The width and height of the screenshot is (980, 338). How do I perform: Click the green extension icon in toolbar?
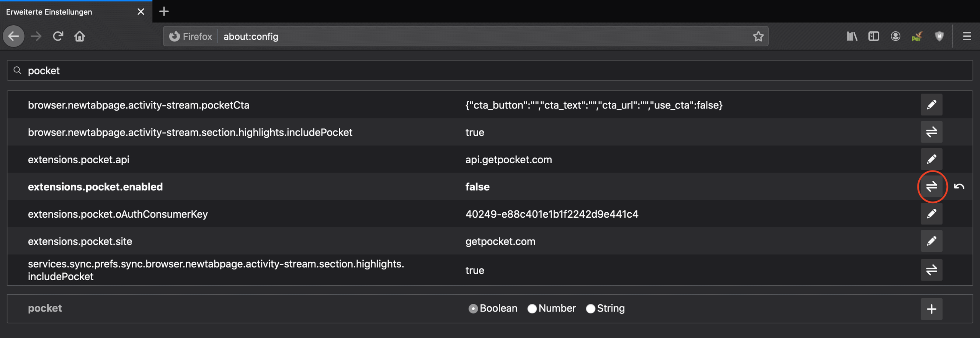coord(917,36)
